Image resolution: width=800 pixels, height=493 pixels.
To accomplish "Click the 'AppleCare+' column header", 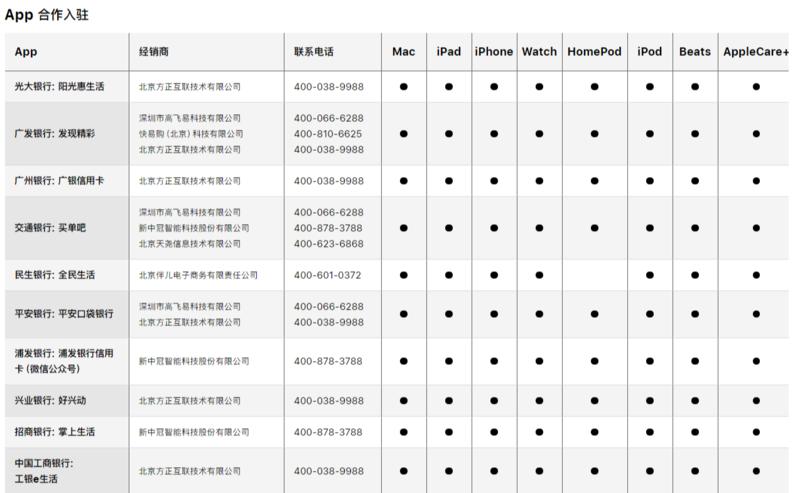I will pos(756,52).
